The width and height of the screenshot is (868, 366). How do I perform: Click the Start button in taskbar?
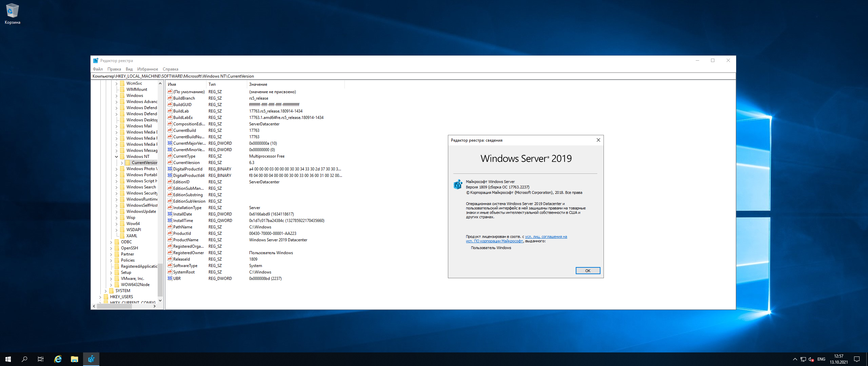click(8, 359)
